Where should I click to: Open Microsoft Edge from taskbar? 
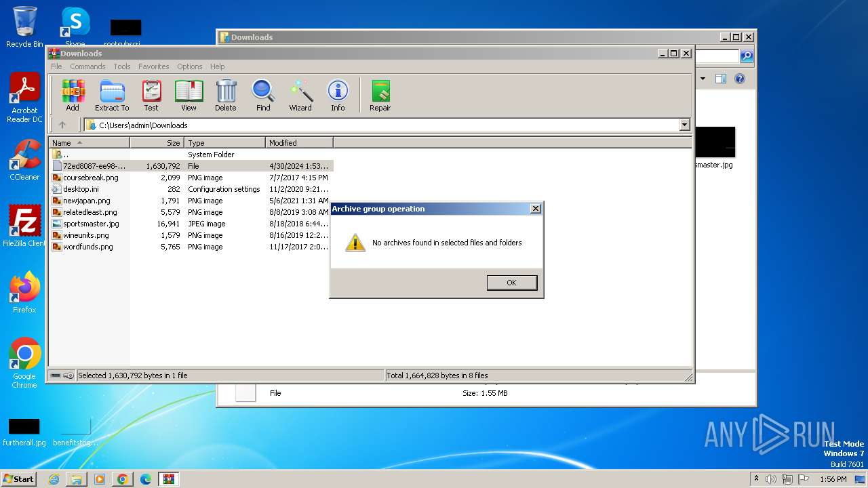(x=146, y=479)
